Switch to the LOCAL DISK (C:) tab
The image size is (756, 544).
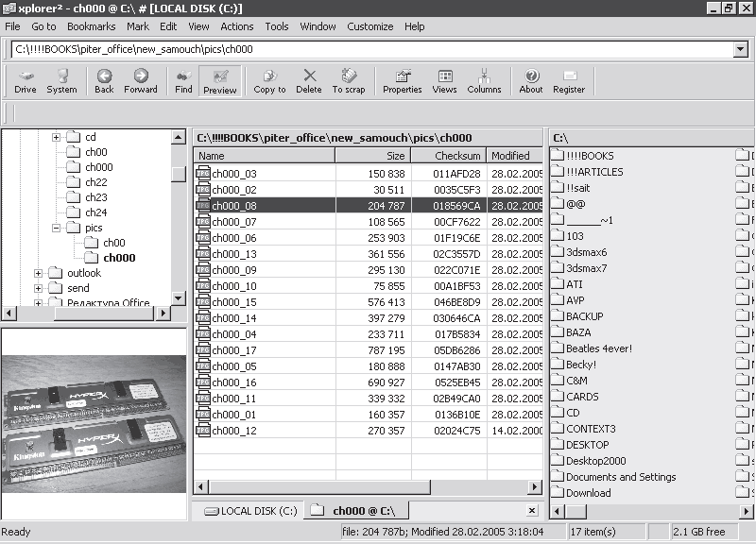pyautogui.click(x=249, y=511)
